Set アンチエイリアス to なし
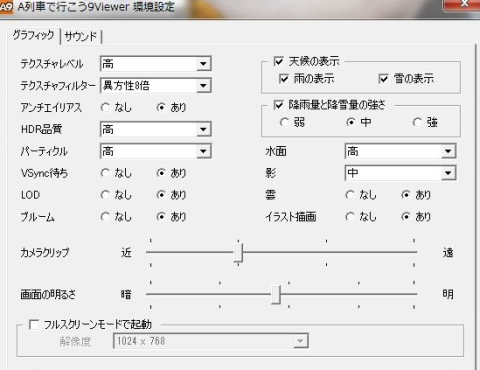The height and width of the screenshot is (370, 480). tap(105, 107)
